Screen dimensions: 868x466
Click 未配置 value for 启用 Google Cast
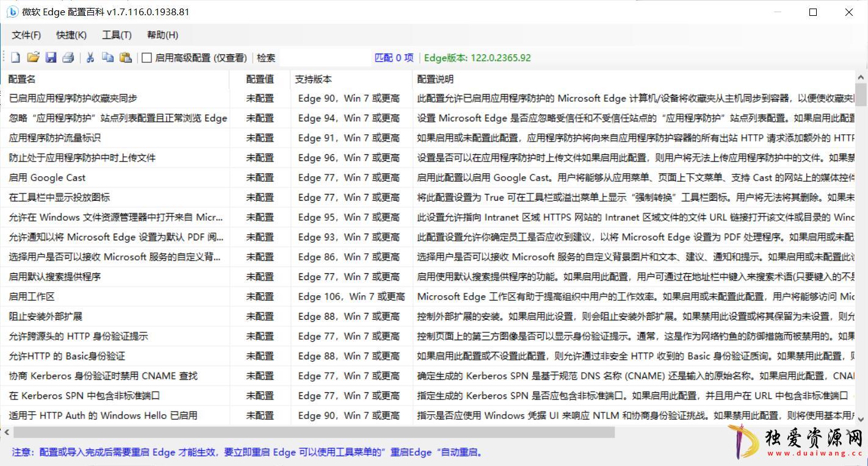[260, 177]
